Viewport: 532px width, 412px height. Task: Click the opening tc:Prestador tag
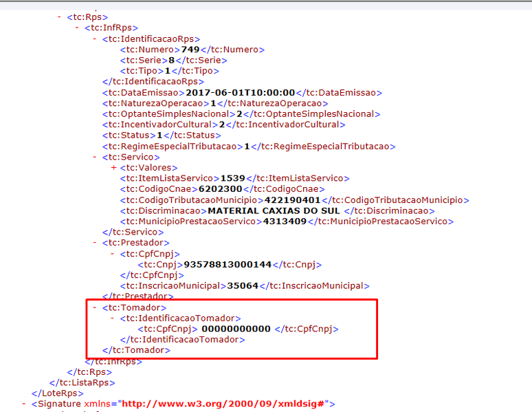click(x=135, y=243)
